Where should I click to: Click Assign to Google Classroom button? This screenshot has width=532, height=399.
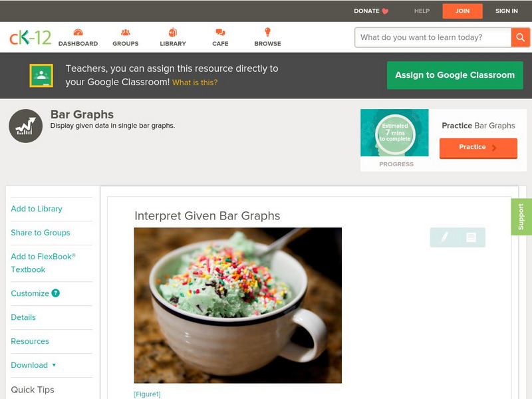[455, 75]
